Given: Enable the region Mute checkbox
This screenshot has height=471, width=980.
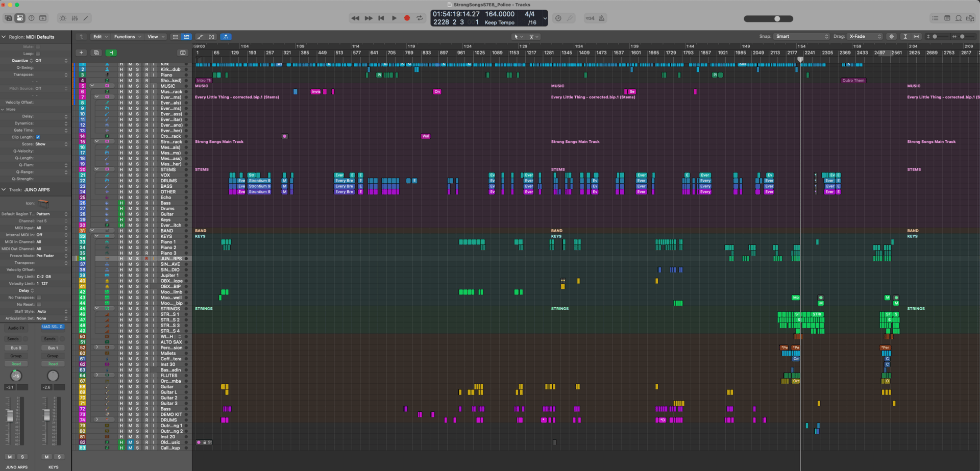Looking at the screenshot, I should [38, 46].
